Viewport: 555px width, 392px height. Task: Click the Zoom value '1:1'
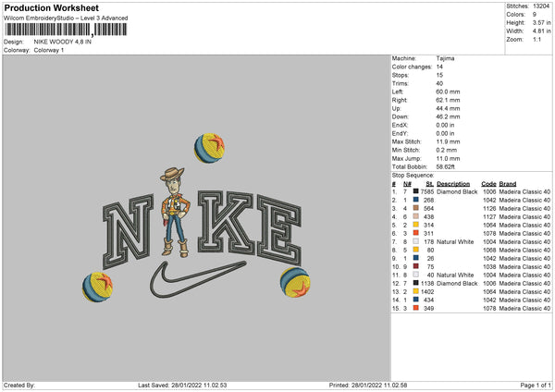tap(536, 39)
